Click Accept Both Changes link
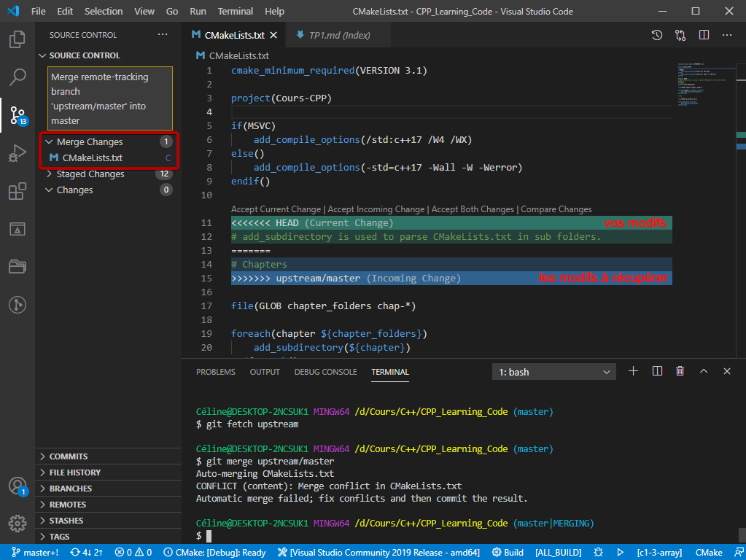Image resolution: width=746 pixels, height=560 pixels. click(x=473, y=209)
